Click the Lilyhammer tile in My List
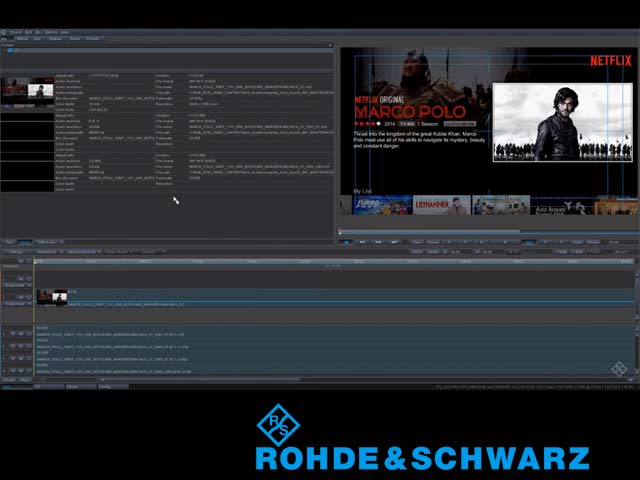Screen dimensions: 640x480 pyautogui.click(x=442, y=205)
